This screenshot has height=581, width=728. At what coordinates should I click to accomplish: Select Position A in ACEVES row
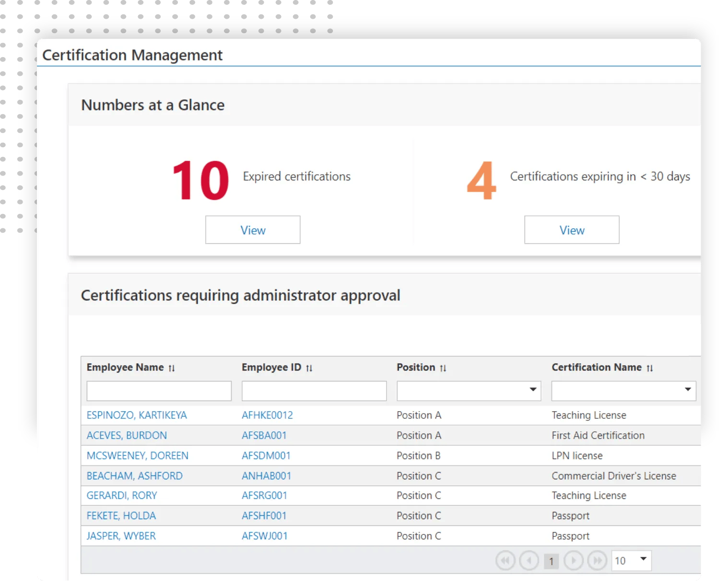click(x=419, y=435)
